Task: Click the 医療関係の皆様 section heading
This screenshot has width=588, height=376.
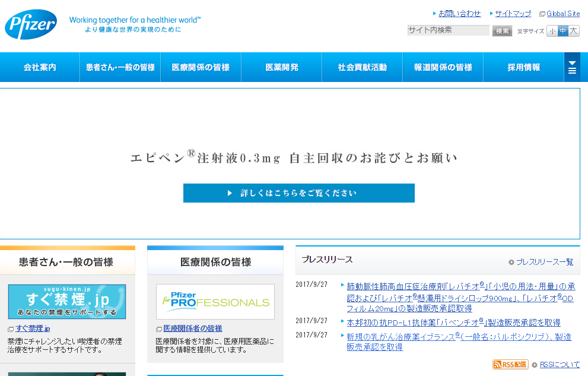Action: [215, 262]
